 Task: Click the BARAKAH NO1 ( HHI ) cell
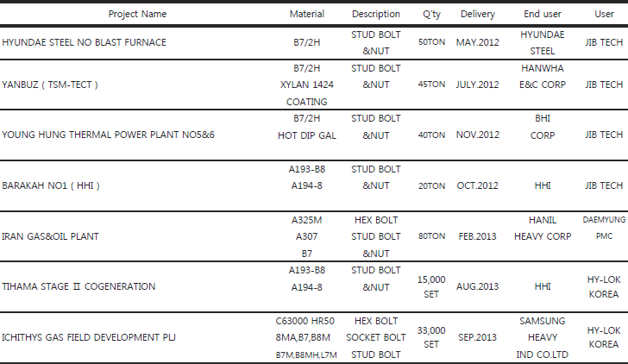pyautogui.click(x=51, y=185)
